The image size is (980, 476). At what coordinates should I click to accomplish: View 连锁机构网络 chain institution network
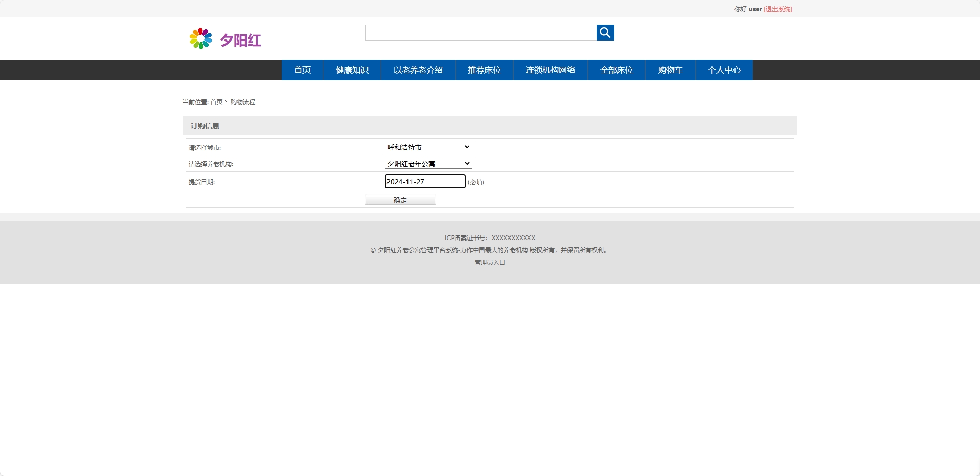[550, 70]
